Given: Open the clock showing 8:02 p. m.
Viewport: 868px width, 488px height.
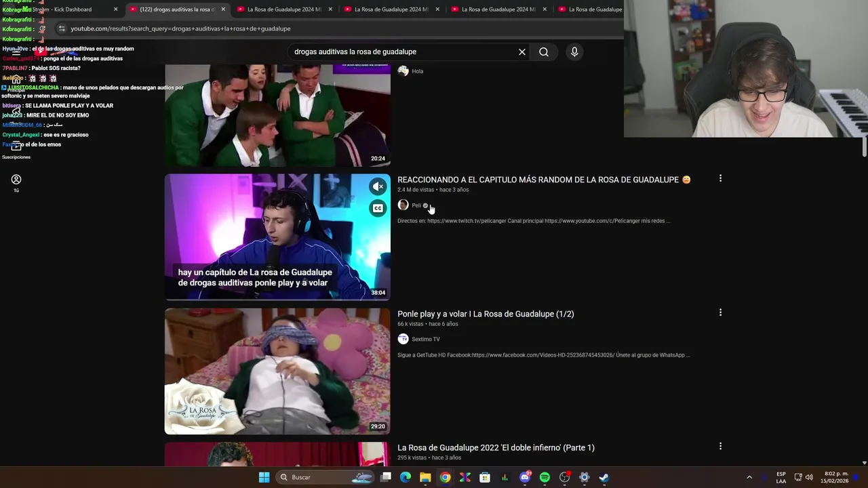Looking at the screenshot, I should tap(835, 477).
